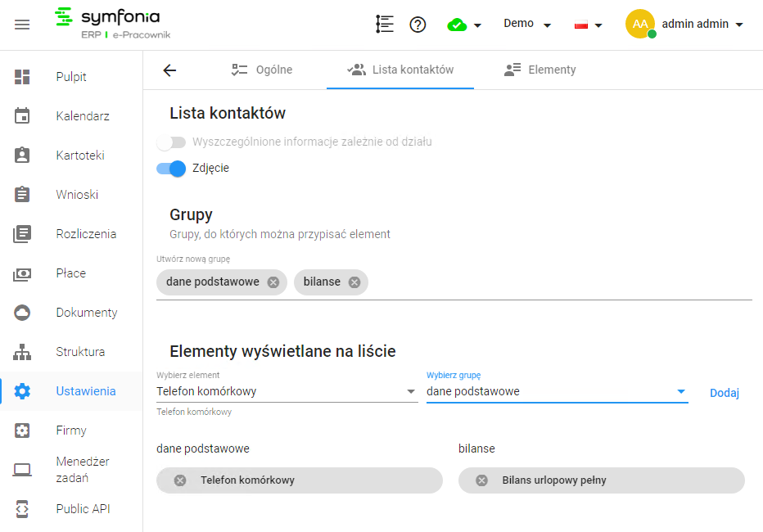Open Kartoteki from the sidebar

click(80, 156)
